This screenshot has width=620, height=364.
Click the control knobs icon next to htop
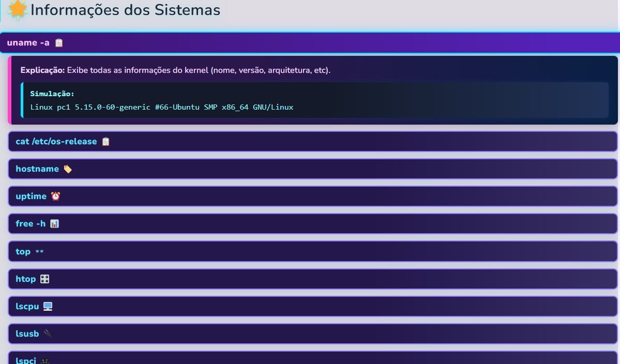[44, 279]
